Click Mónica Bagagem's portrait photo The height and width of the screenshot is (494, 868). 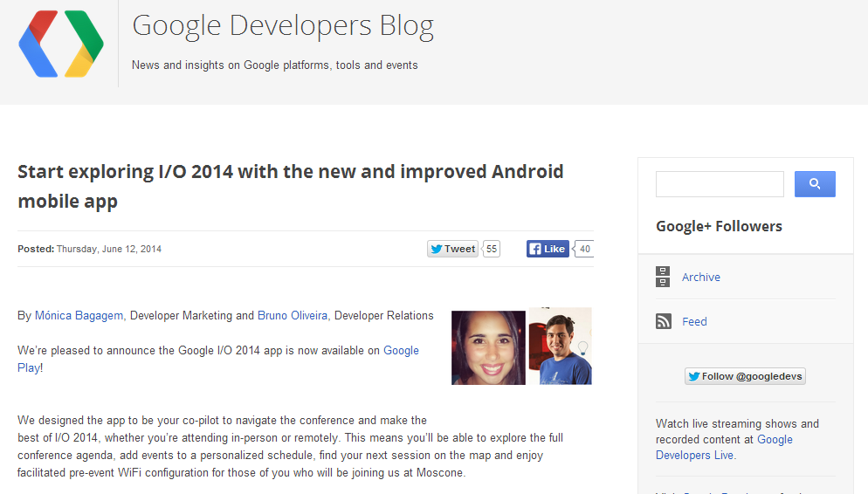(488, 347)
